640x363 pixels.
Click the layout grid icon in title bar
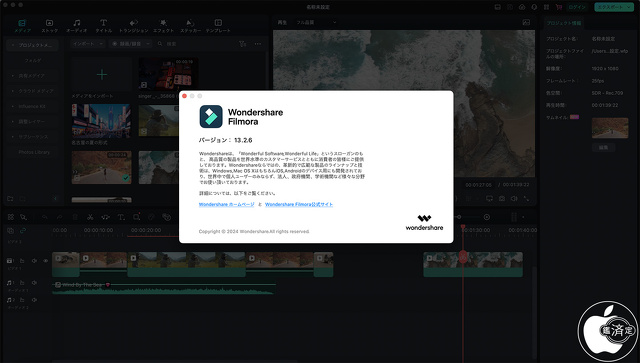tap(546, 7)
